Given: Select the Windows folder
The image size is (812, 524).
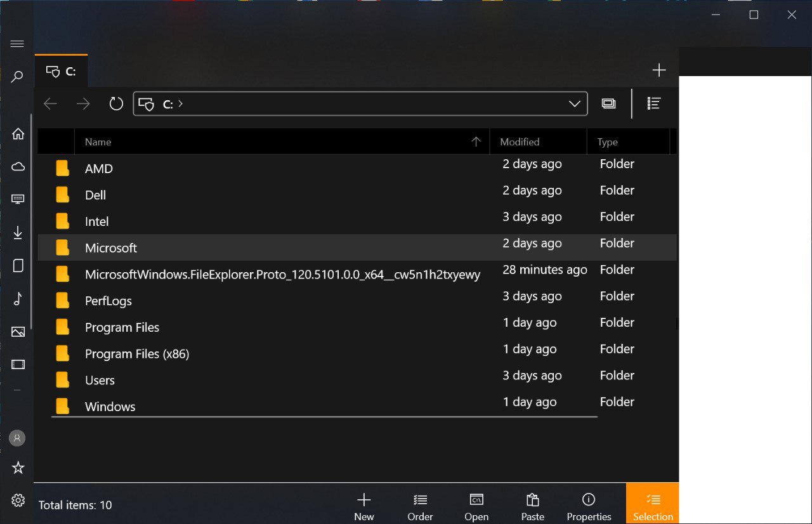Looking at the screenshot, I should tap(357, 406).
